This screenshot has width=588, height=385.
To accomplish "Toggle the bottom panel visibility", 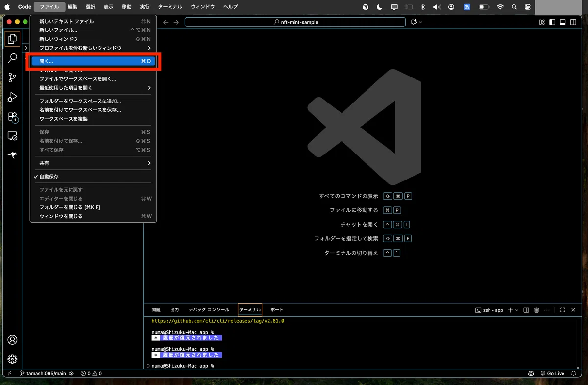I will 563,22.
